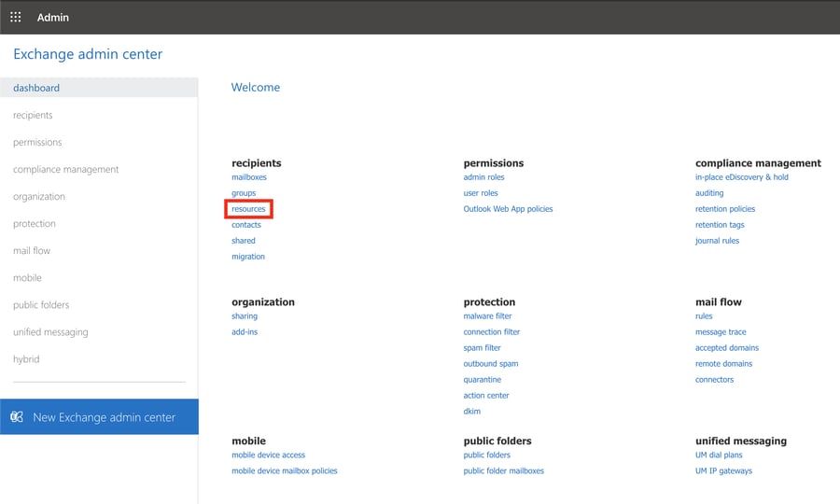Open the app launcher waffle icon
Screen dimensions: 840x504
point(16,17)
